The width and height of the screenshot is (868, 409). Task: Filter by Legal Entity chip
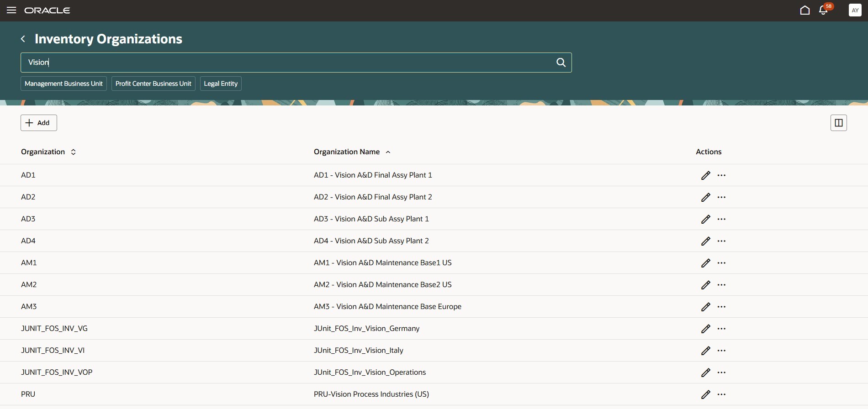221,84
